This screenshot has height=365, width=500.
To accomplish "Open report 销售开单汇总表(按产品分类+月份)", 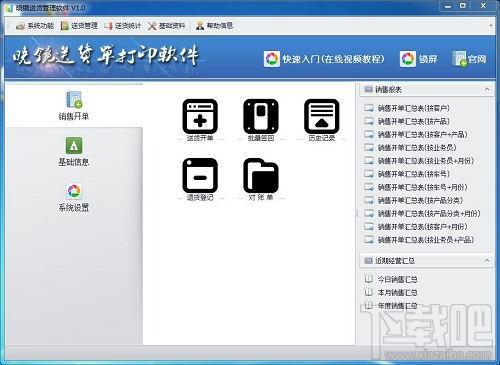I will 429,214.
